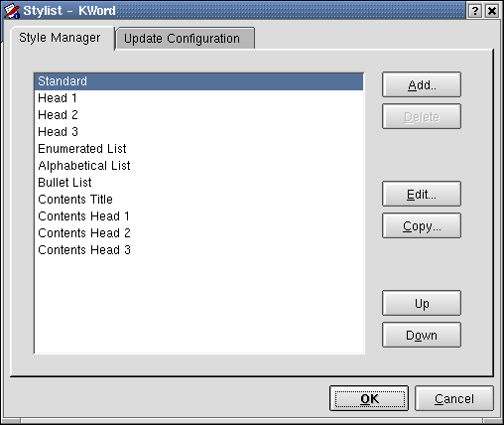504x425 pixels.
Task: Select Head 1 in the style list
Action: tap(198, 98)
